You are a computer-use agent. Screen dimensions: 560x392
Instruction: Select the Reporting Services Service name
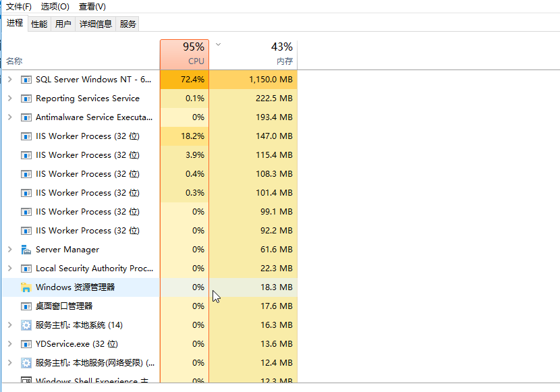coord(88,99)
